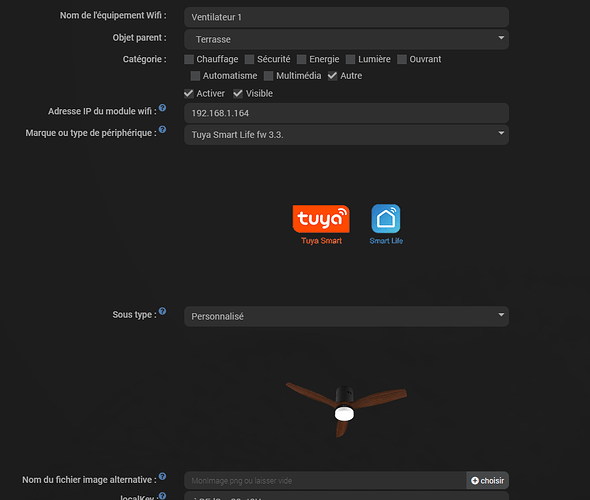Toggle the Automatisme category checkbox

(195, 76)
